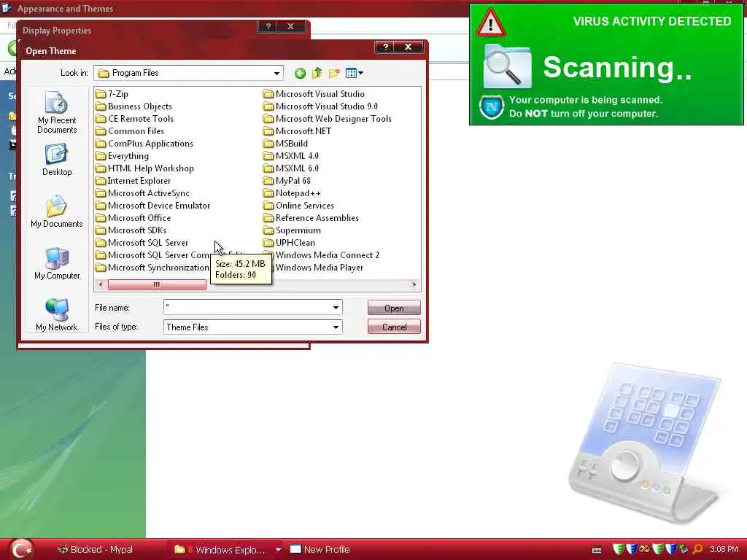The image size is (747, 560).
Task: Close the Display Properties window
Action: pyautogui.click(x=290, y=26)
